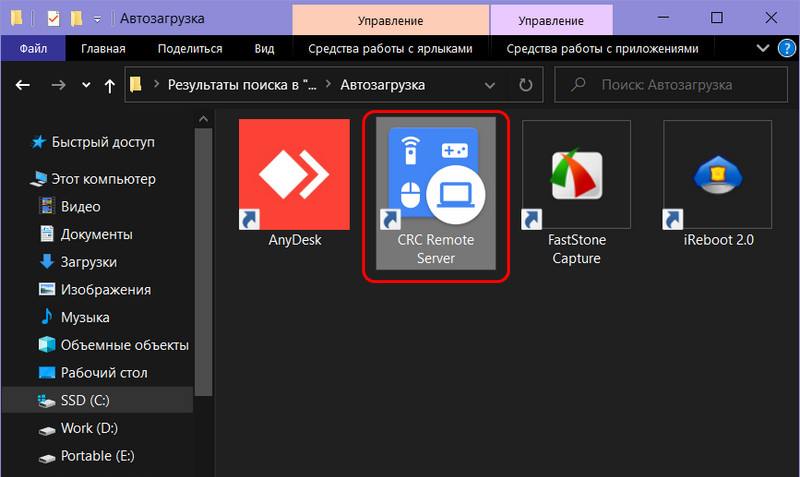Select Быстрый доступ in the sidebar
Image resolution: width=800 pixels, height=477 pixels.
coord(103,142)
